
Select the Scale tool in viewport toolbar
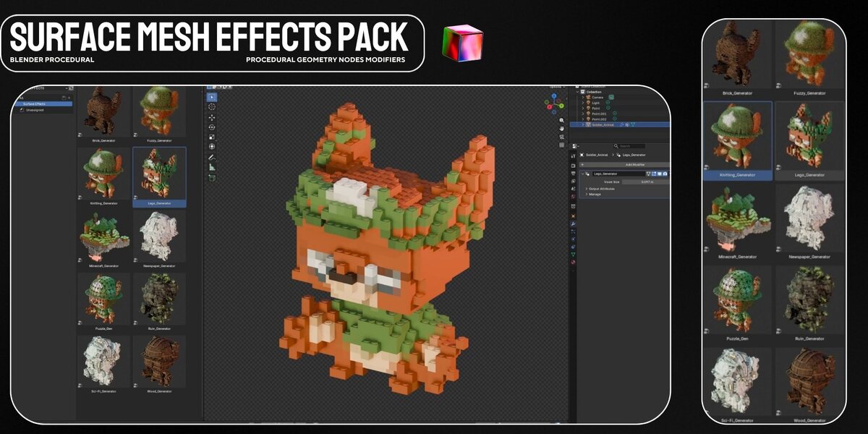pos(211,137)
